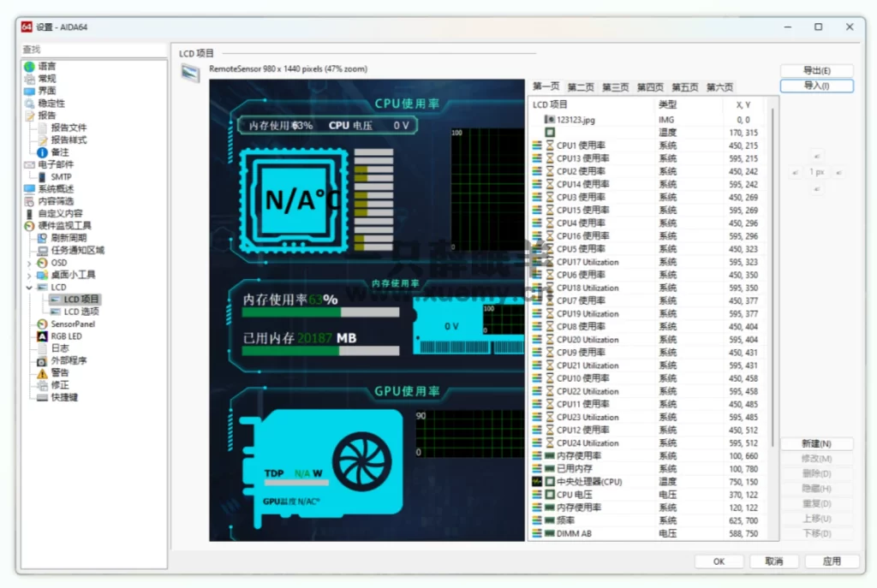Select the 系统概述 monitor icon
Screen dimensions: 877x588
[x=30, y=189]
